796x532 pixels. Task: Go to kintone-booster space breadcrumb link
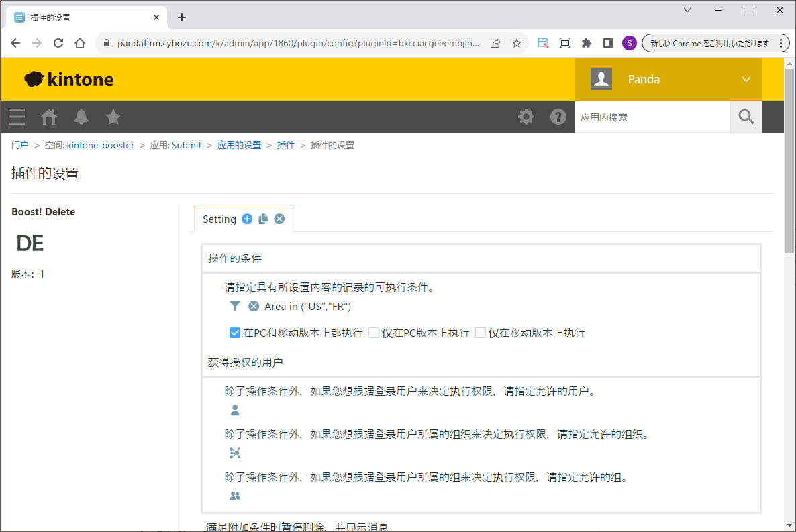point(100,145)
